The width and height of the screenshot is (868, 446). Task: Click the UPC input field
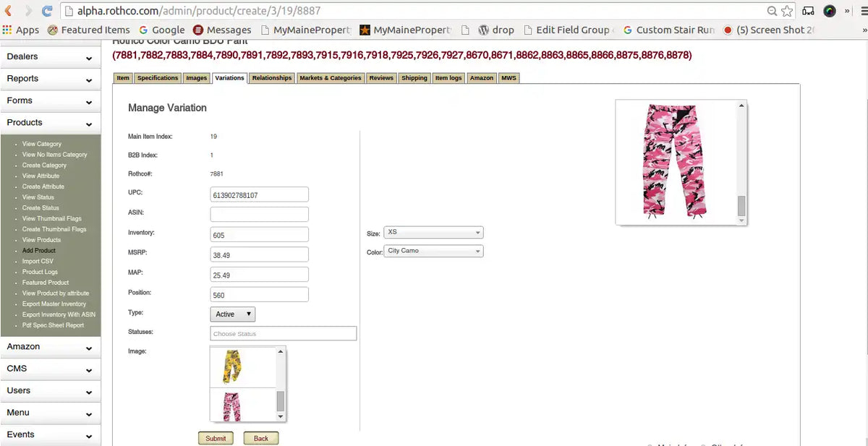point(259,195)
